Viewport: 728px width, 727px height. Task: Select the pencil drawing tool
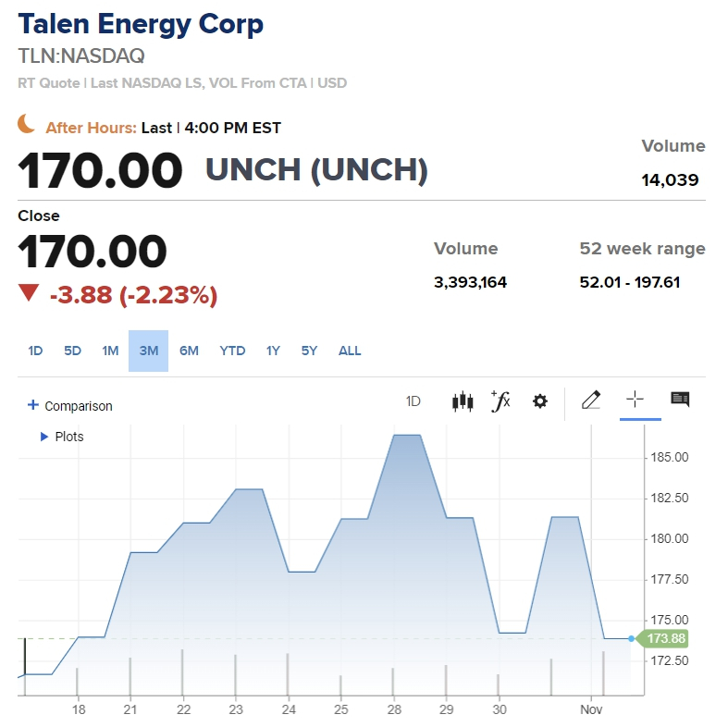point(591,400)
